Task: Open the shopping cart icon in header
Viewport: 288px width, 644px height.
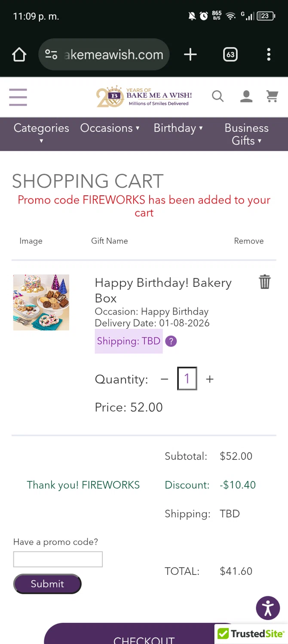Action: [272, 97]
